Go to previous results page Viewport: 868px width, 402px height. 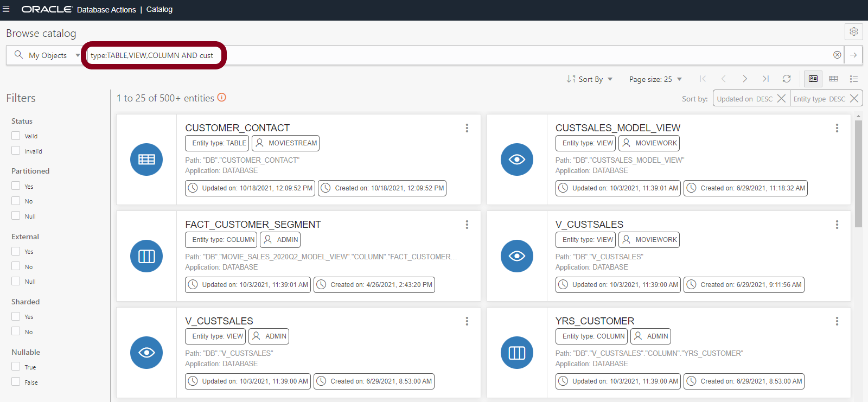[723, 79]
